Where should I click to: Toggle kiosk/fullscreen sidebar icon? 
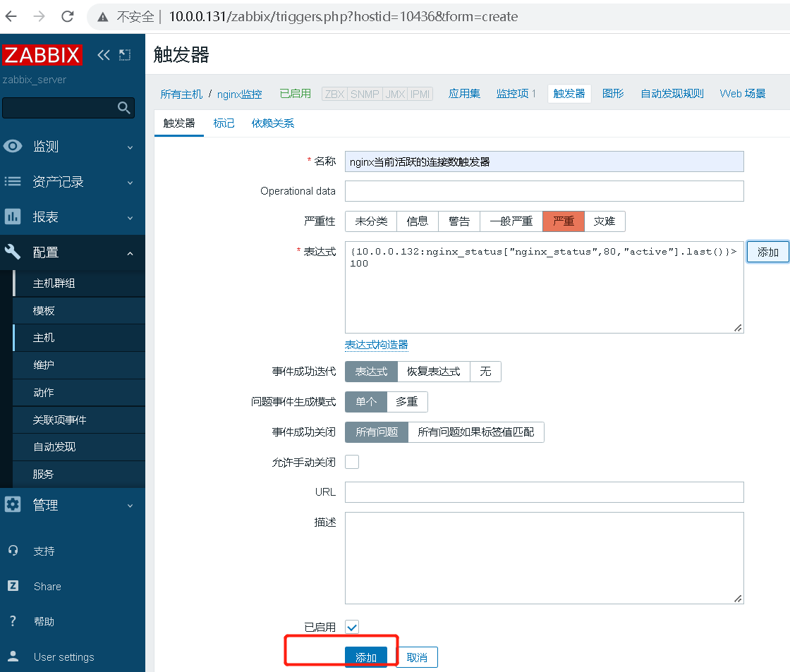pyautogui.click(x=124, y=55)
